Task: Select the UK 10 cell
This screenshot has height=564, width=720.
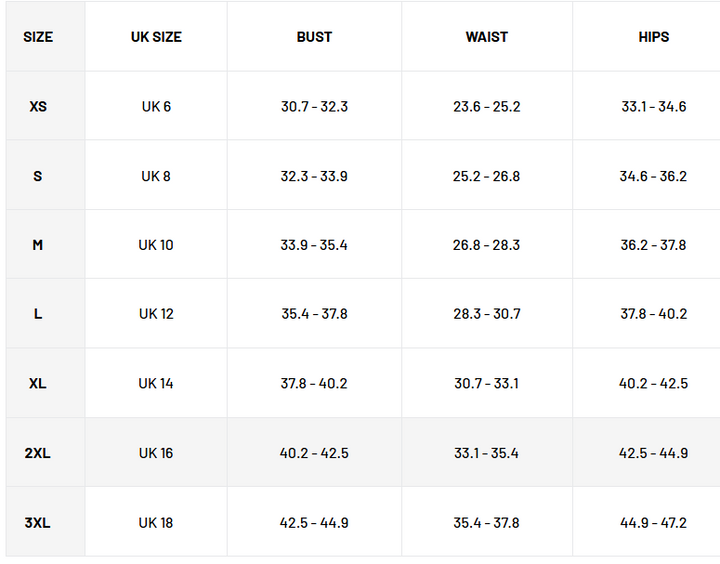Action: coord(156,245)
